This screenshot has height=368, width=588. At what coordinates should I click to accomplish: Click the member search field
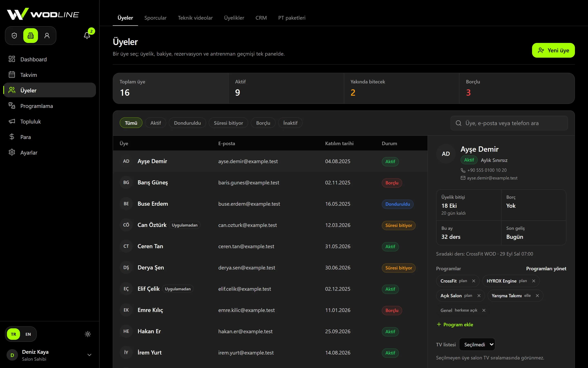coord(509,123)
